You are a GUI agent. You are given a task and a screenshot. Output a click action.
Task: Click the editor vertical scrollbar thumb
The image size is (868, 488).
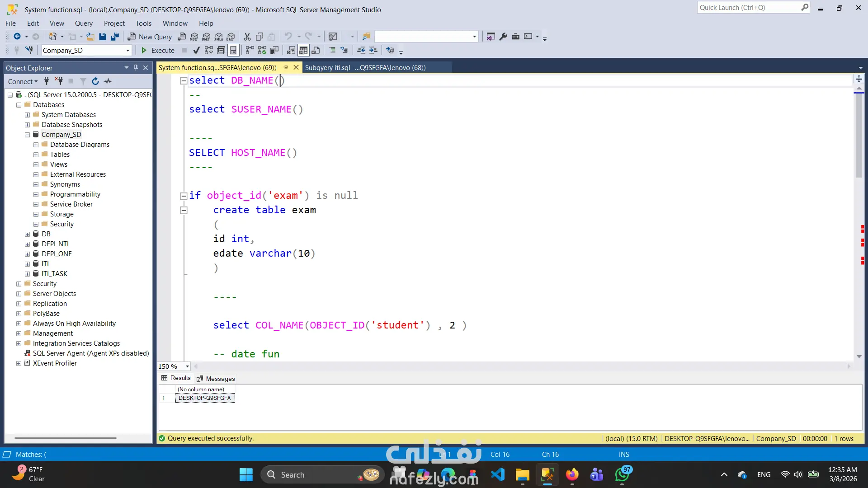859,136
